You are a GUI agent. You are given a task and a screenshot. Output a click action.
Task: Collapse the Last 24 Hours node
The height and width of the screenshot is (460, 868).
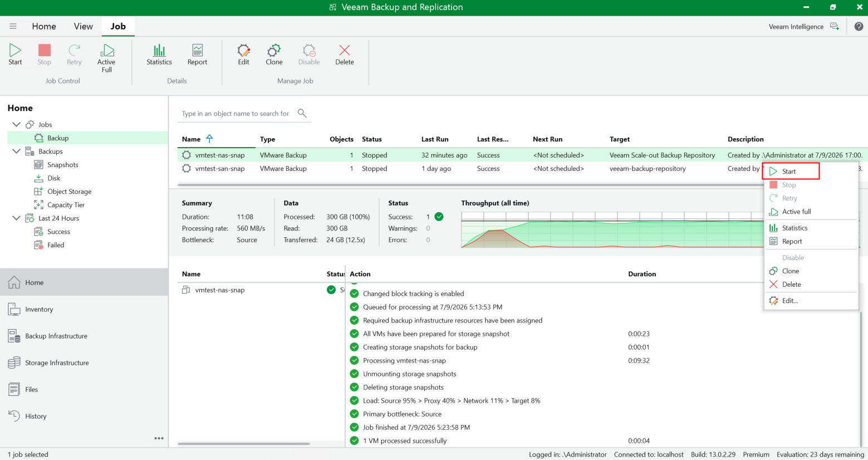(16, 218)
